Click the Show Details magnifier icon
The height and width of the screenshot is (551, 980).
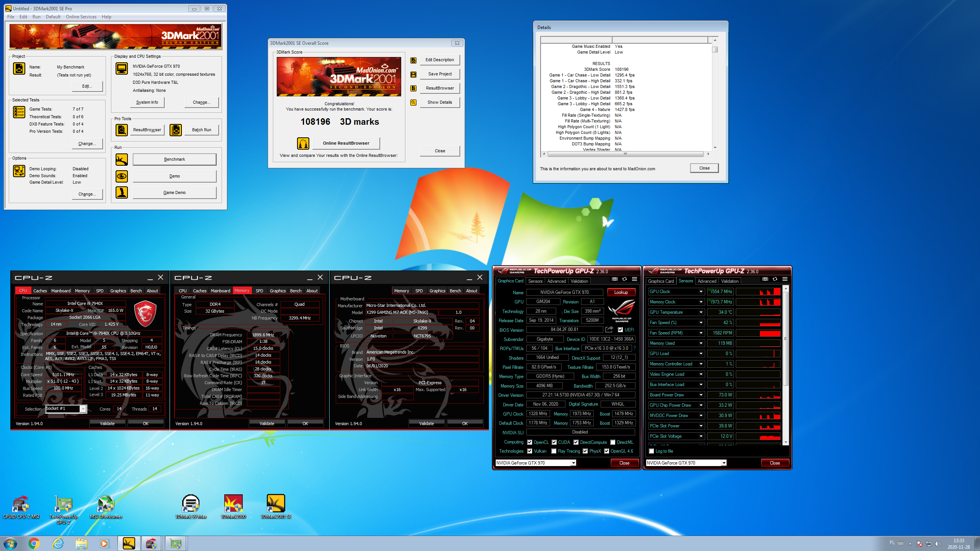[x=413, y=103]
